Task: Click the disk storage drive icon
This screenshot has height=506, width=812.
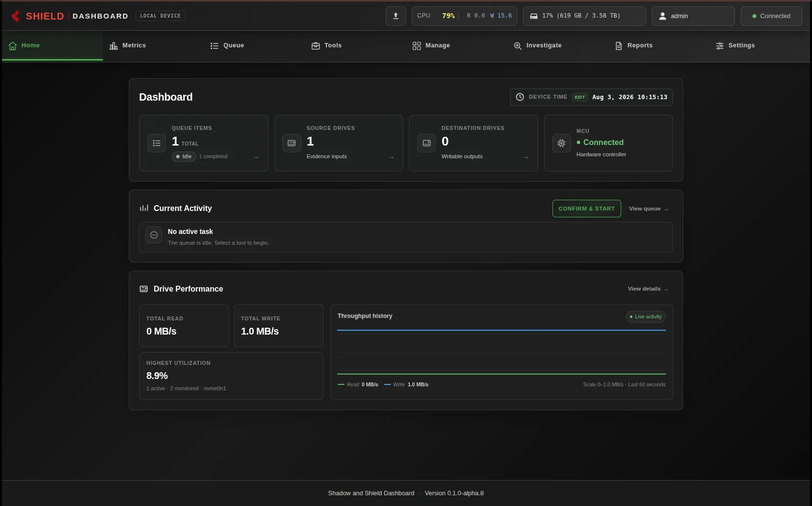Action: tap(534, 16)
